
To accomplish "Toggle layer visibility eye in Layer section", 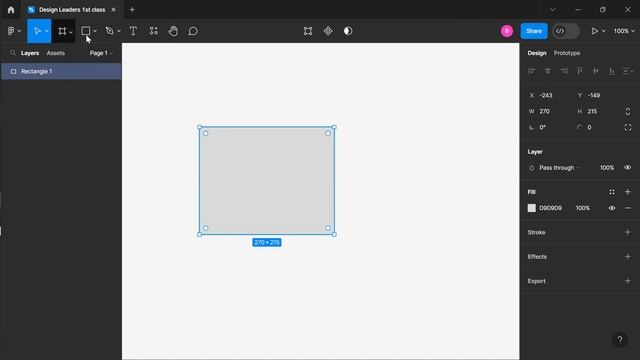I will [x=628, y=168].
